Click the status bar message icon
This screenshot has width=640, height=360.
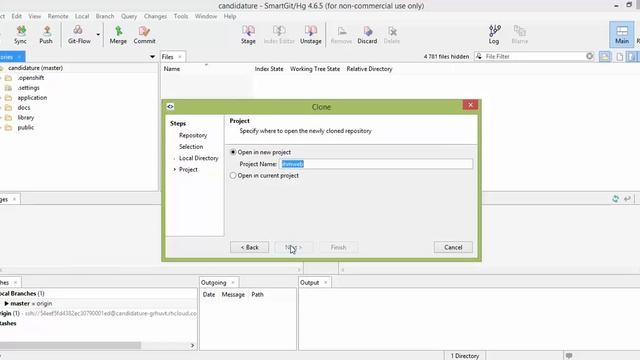click(569, 356)
